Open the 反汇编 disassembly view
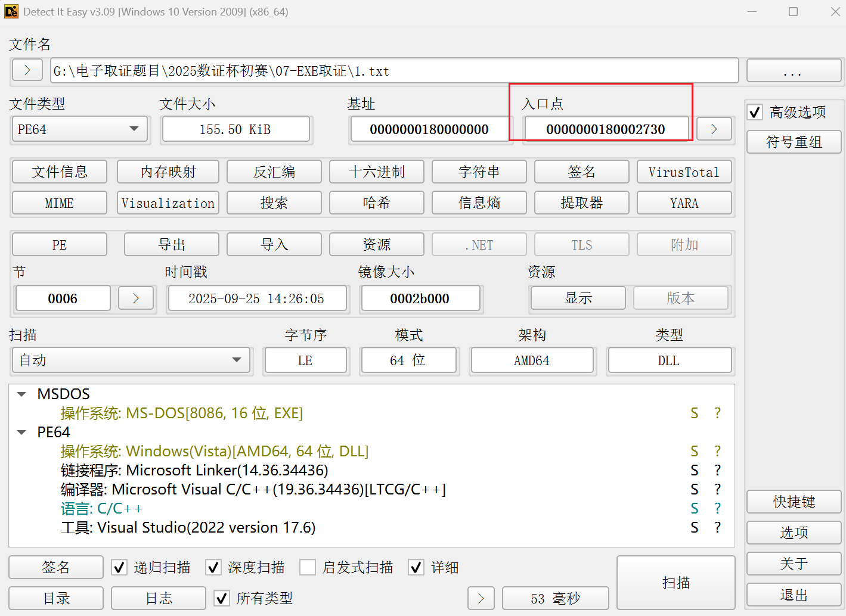This screenshot has width=846, height=616. 274,172
